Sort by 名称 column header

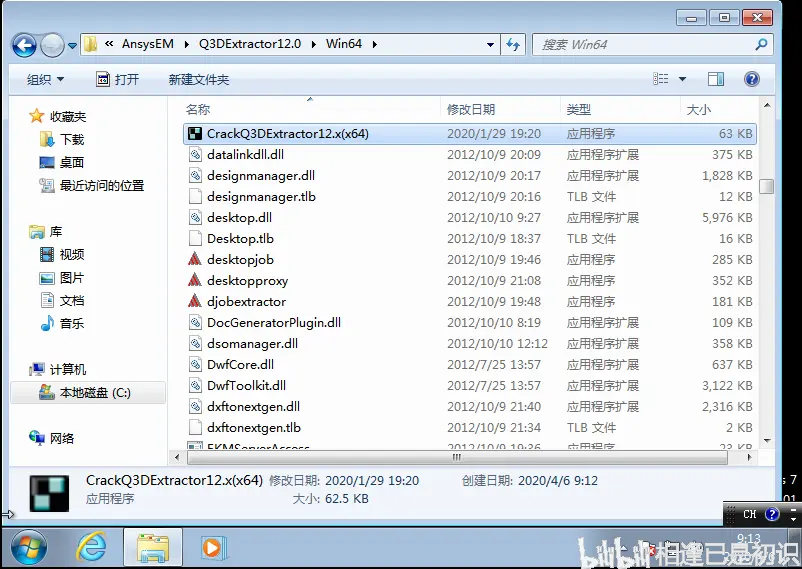tap(198, 110)
